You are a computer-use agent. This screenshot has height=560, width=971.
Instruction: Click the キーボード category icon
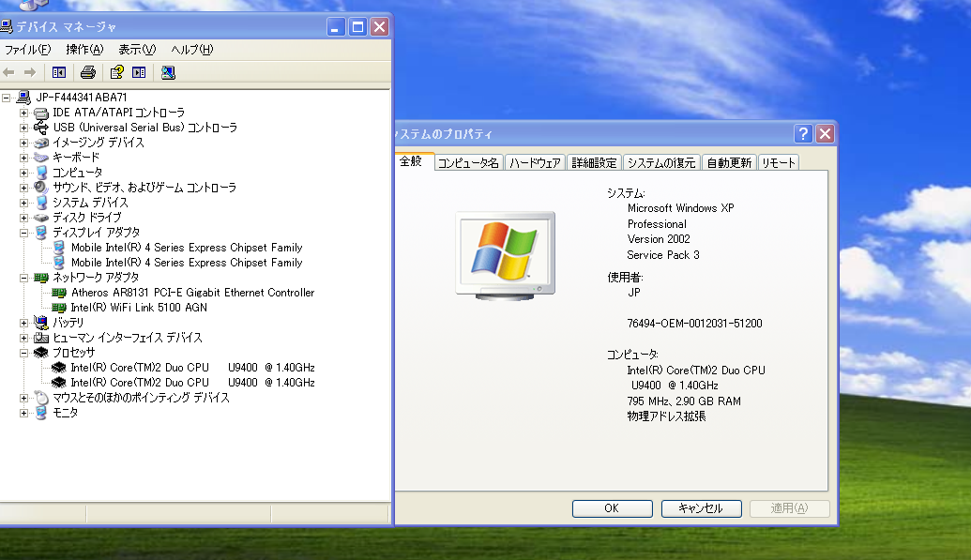coord(41,158)
